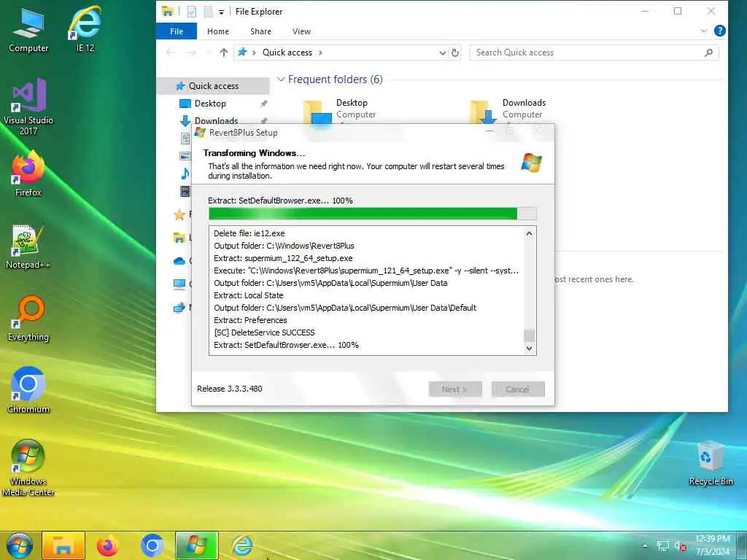The width and height of the screenshot is (747, 560).
Task: Click the Explorer Help question-mark icon
Action: [x=720, y=31]
